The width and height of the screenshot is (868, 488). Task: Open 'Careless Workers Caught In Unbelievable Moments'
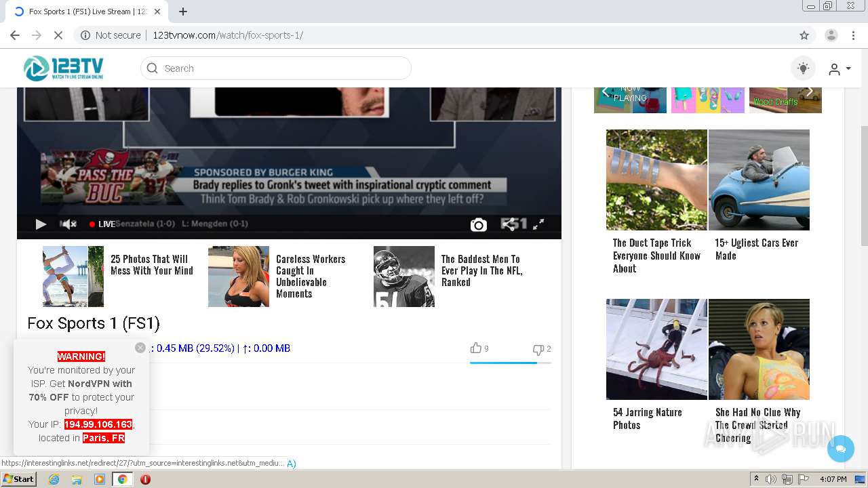coord(311,277)
